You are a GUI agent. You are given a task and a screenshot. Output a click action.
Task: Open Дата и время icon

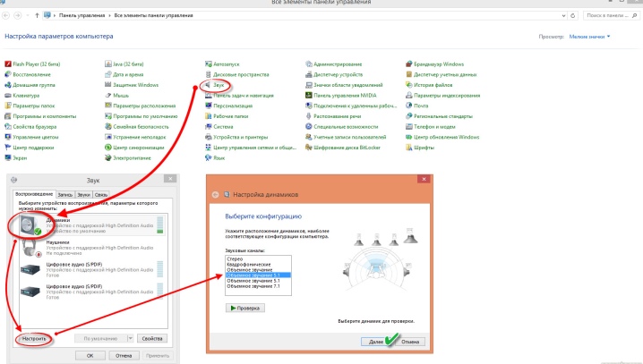[107, 74]
